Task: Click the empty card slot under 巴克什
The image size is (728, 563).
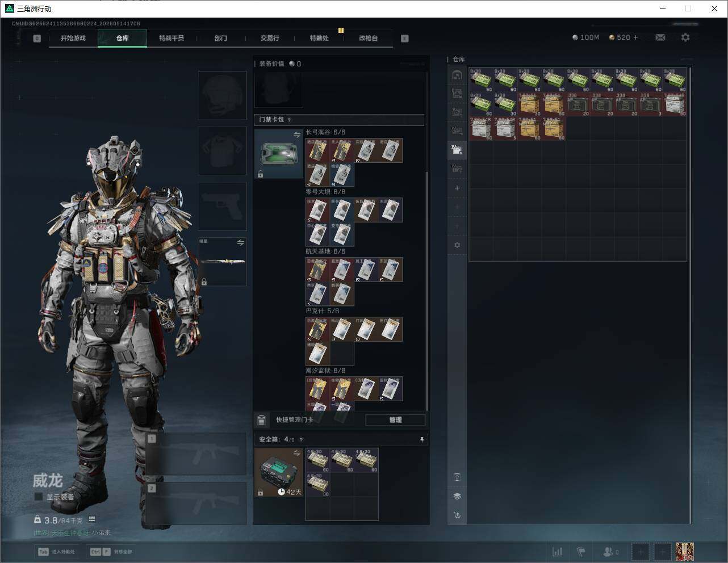Action: pos(342,354)
